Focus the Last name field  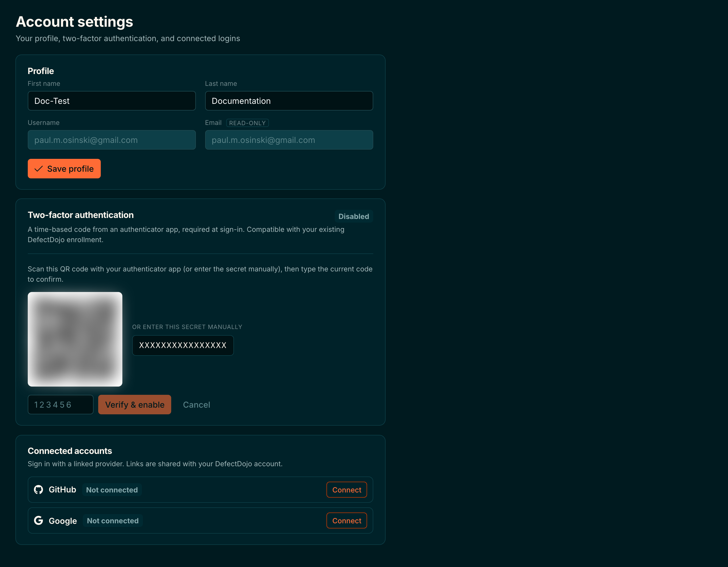pyautogui.click(x=289, y=101)
